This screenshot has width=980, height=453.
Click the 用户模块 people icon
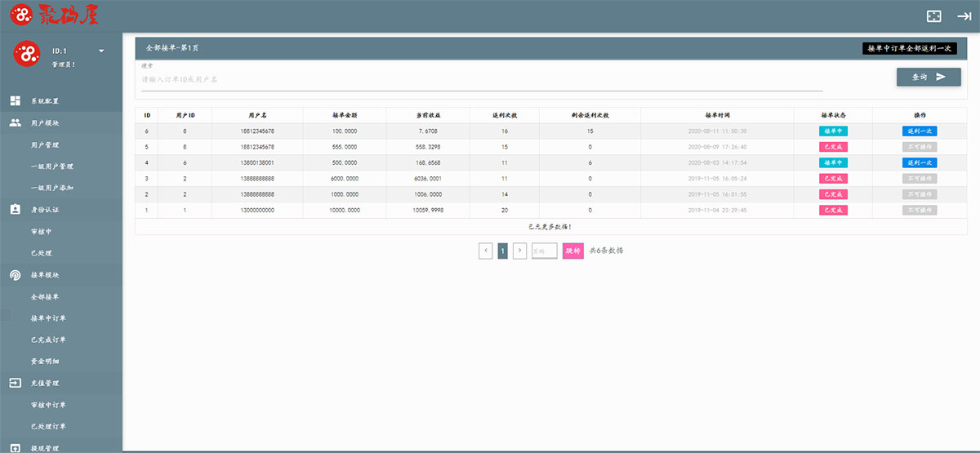click(x=16, y=123)
